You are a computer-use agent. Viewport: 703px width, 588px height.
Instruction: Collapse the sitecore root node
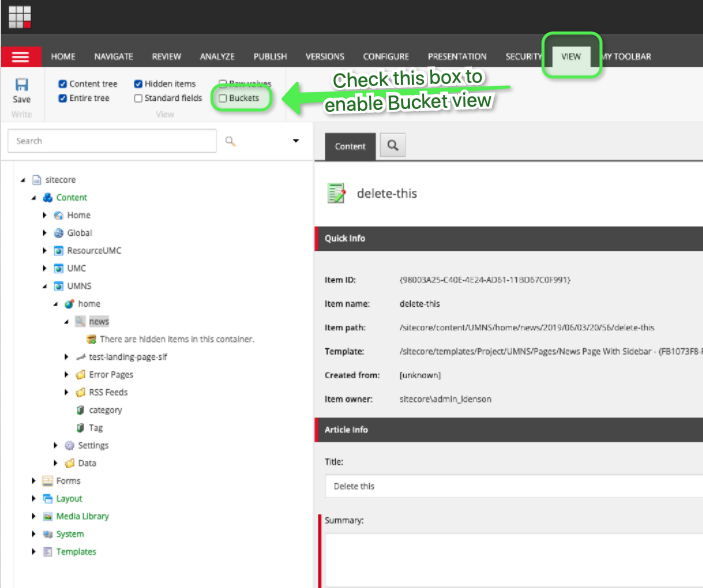coord(23,180)
